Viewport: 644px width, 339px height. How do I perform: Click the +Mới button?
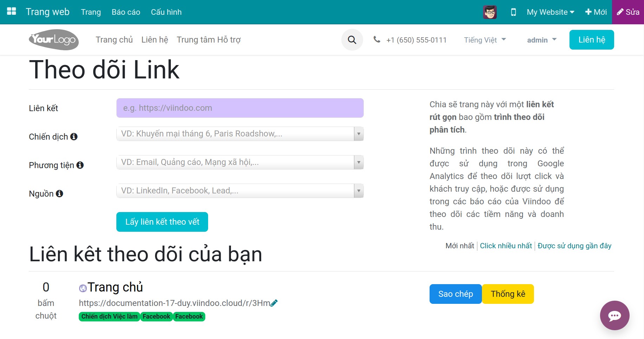(x=596, y=12)
